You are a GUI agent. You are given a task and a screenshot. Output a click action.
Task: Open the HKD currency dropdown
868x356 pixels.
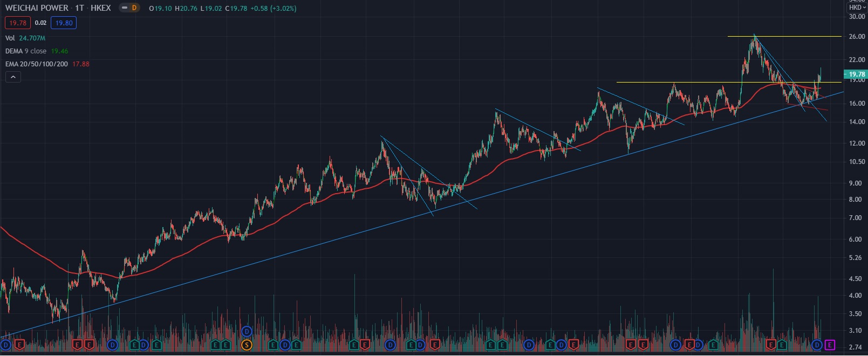[857, 8]
